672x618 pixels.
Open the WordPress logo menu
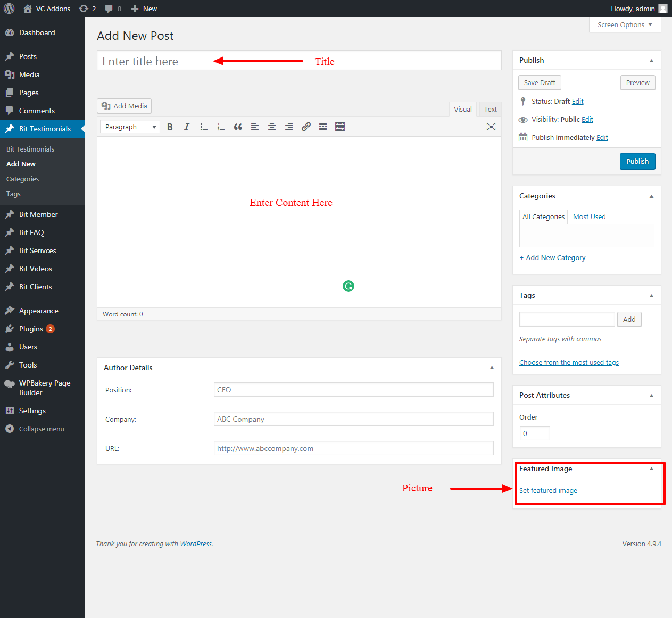coord(9,9)
